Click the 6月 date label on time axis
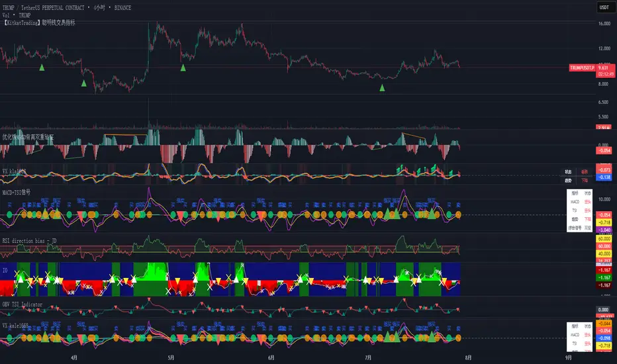 [x=271, y=358]
